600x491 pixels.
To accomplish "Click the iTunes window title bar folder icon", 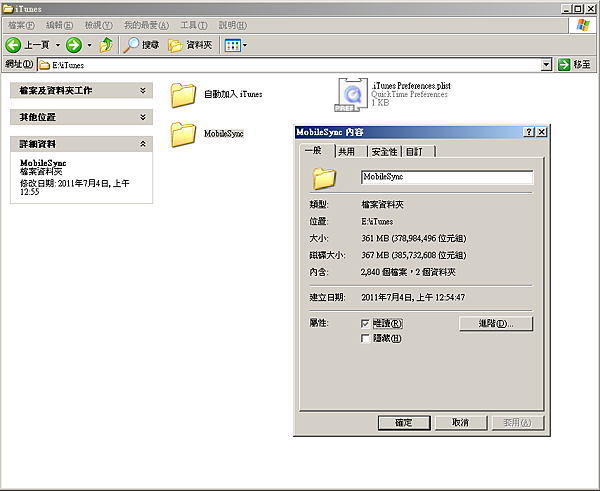I will pyautogui.click(x=8, y=8).
